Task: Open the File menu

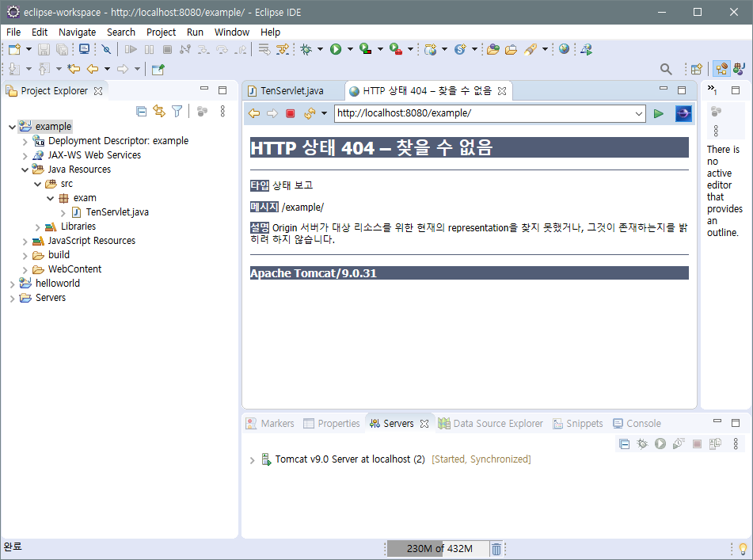Action: (x=13, y=32)
